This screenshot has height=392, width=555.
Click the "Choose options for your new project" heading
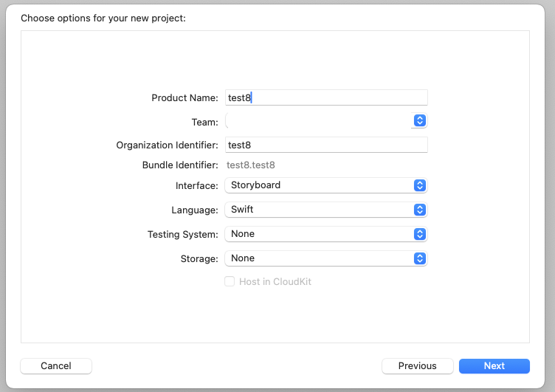[103, 18]
